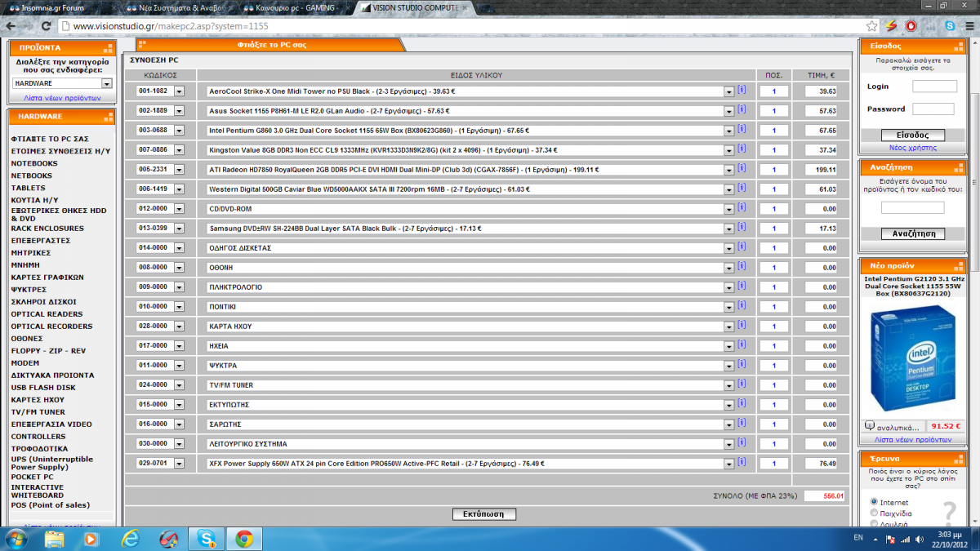Click the 199.11 price for Radeon HD7850
Image resolution: width=980 pixels, height=551 pixels.
click(821, 170)
